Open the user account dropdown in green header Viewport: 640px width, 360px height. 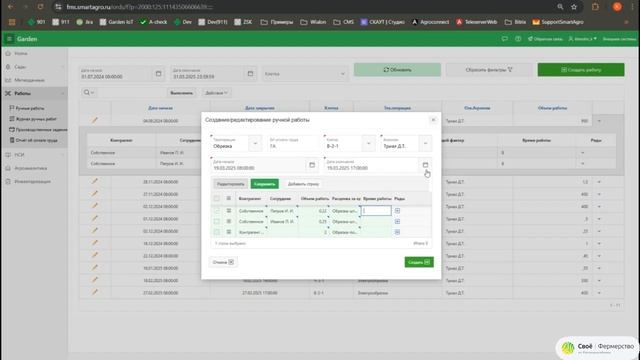pos(582,39)
